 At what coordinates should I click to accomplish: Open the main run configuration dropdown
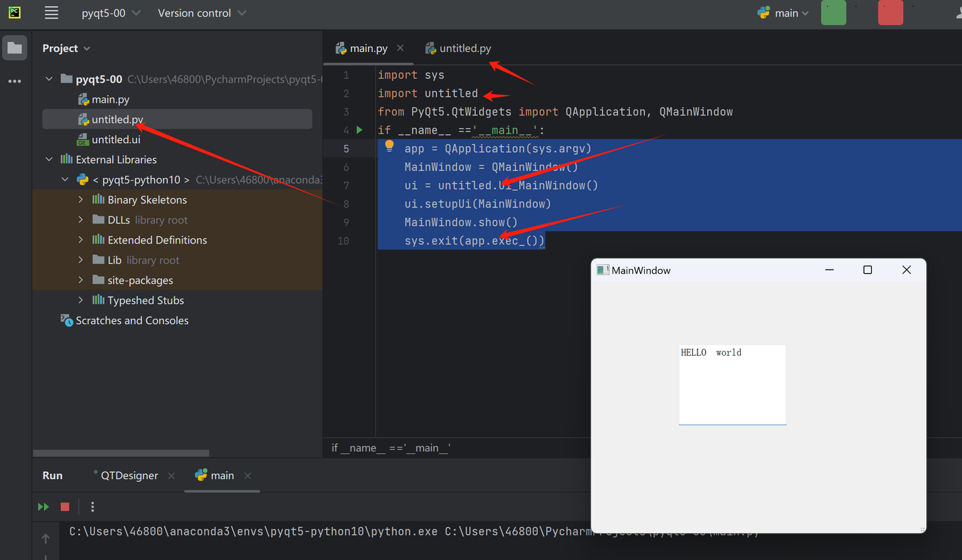784,13
